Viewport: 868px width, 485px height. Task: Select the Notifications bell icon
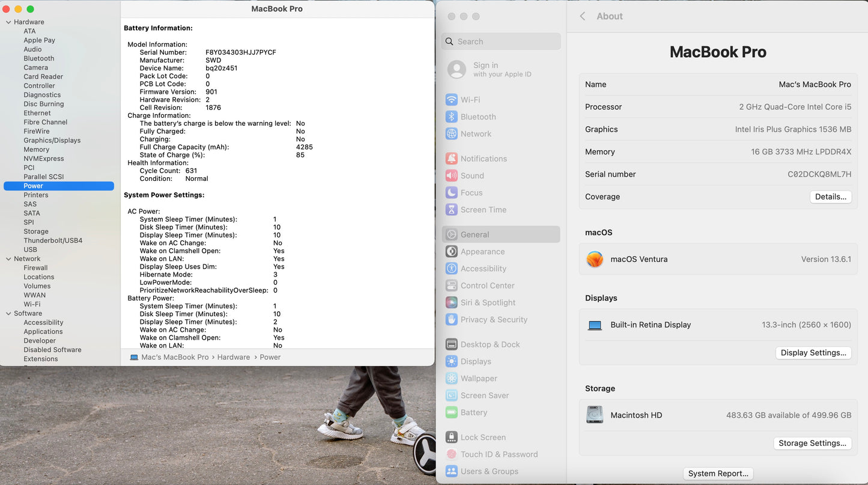click(x=452, y=159)
